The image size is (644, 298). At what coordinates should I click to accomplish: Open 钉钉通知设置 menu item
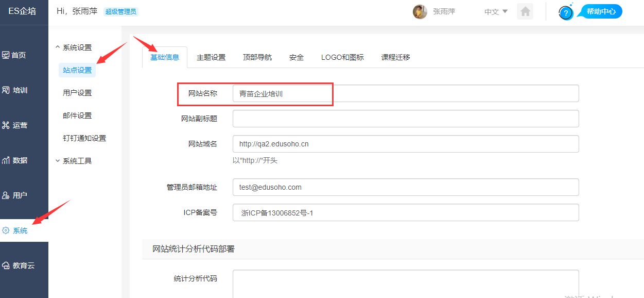click(x=84, y=138)
